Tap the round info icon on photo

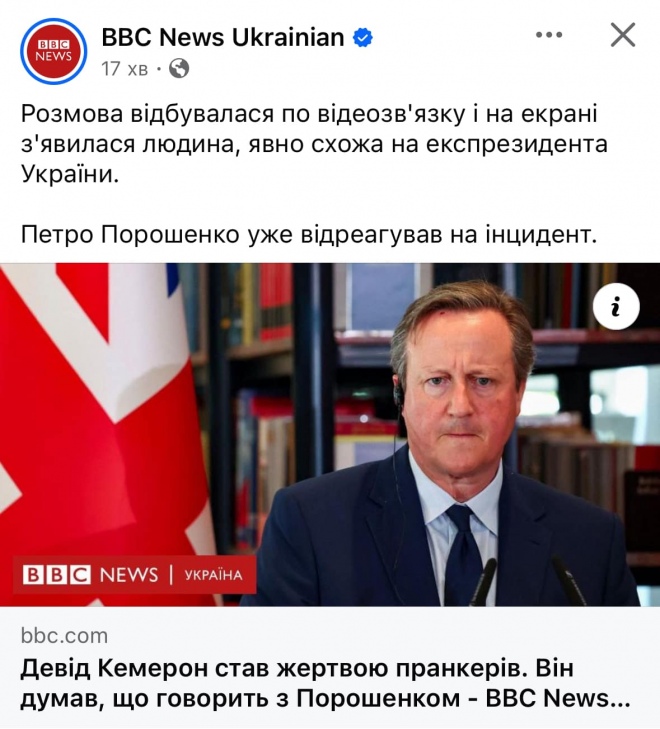point(616,306)
